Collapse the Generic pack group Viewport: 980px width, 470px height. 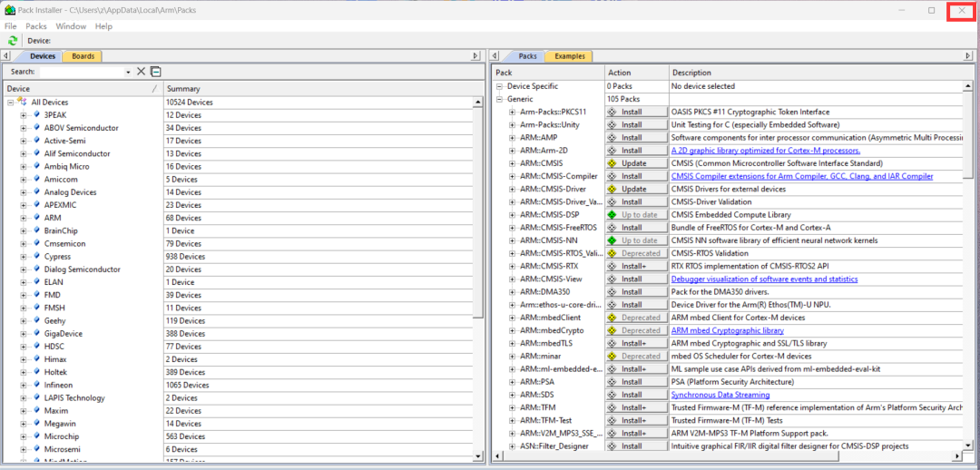pyautogui.click(x=499, y=100)
